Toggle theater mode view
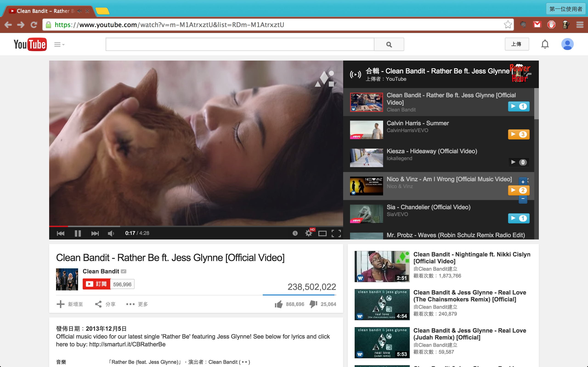 point(322,234)
